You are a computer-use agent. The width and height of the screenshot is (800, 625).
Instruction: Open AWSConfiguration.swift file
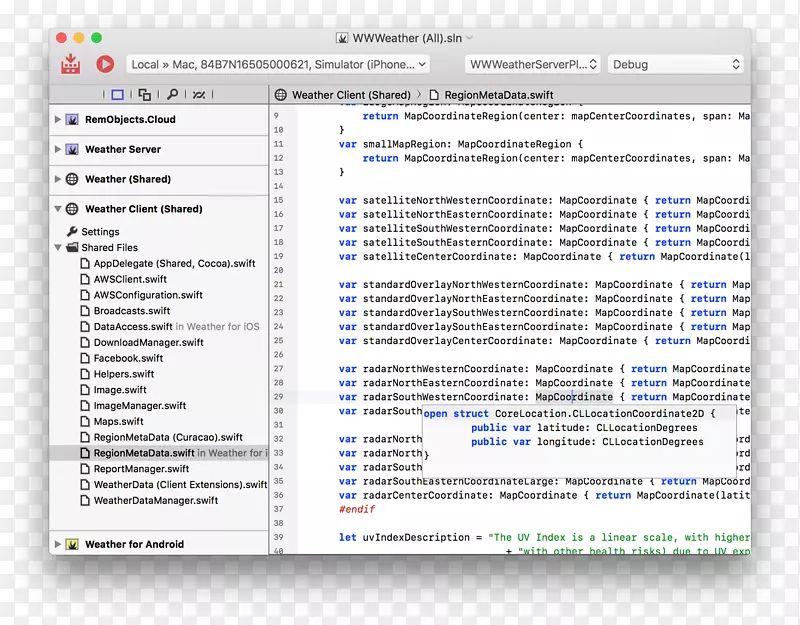point(148,295)
